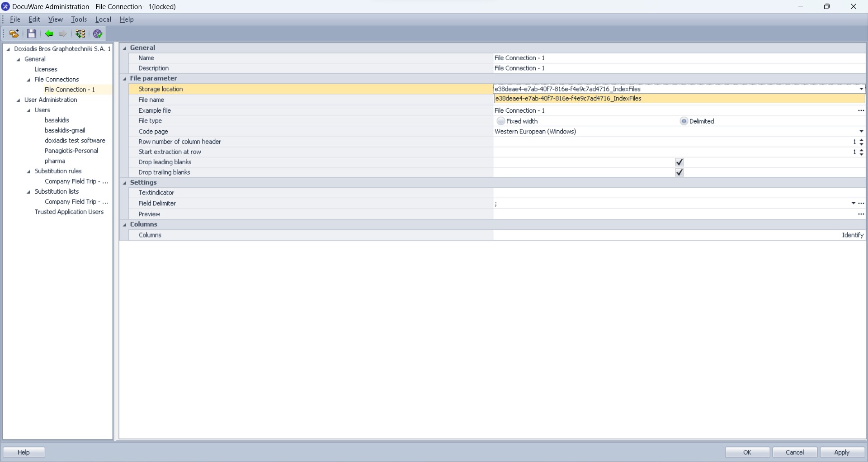The width and height of the screenshot is (868, 462).
Task: Click the Save floppy disk icon
Action: tap(31, 34)
